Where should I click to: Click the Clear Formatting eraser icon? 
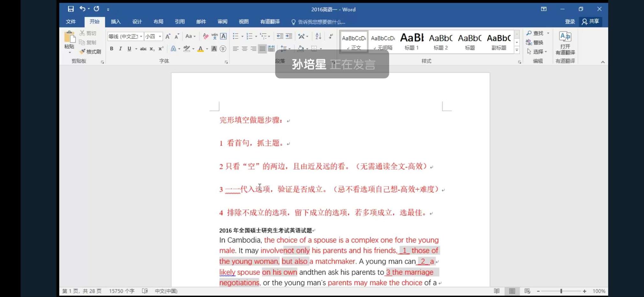pyautogui.click(x=206, y=36)
